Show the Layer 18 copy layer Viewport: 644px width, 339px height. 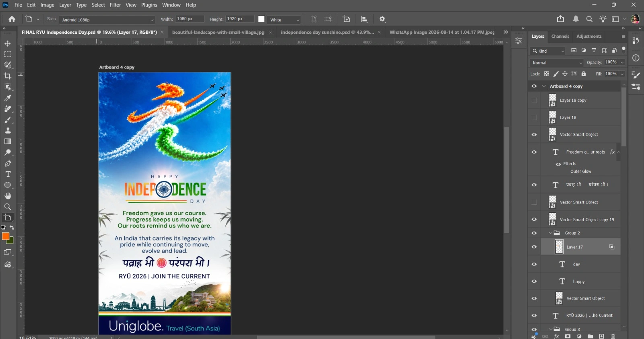click(534, 100)
